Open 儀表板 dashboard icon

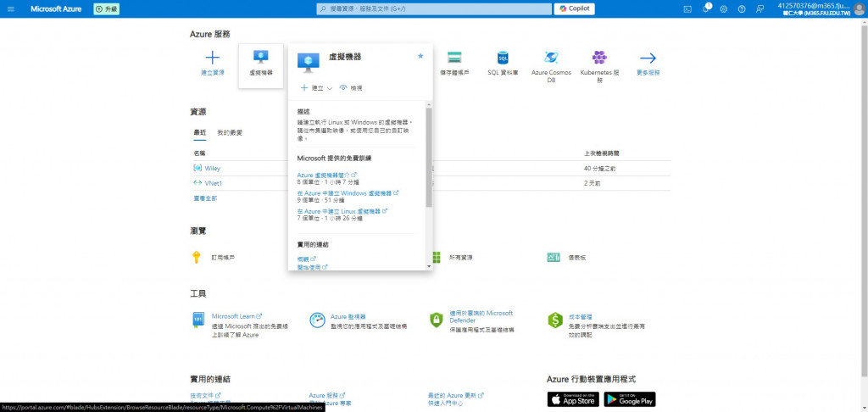[554, 257]
